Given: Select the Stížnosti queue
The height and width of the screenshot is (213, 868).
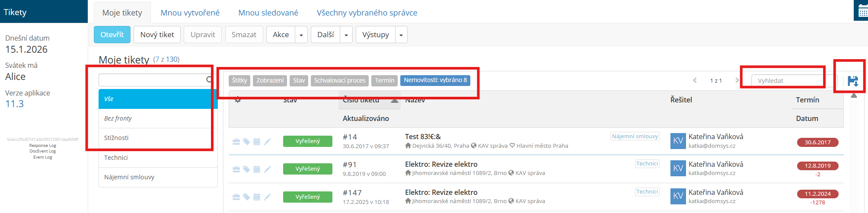Looking at the screenshot, I should coord(158,138).
